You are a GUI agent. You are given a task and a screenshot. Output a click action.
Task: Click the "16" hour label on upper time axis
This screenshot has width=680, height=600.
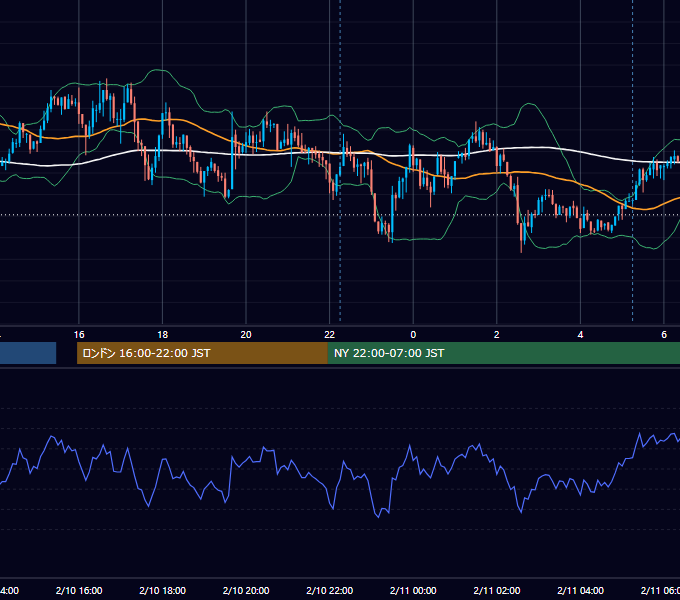[79, 335]
